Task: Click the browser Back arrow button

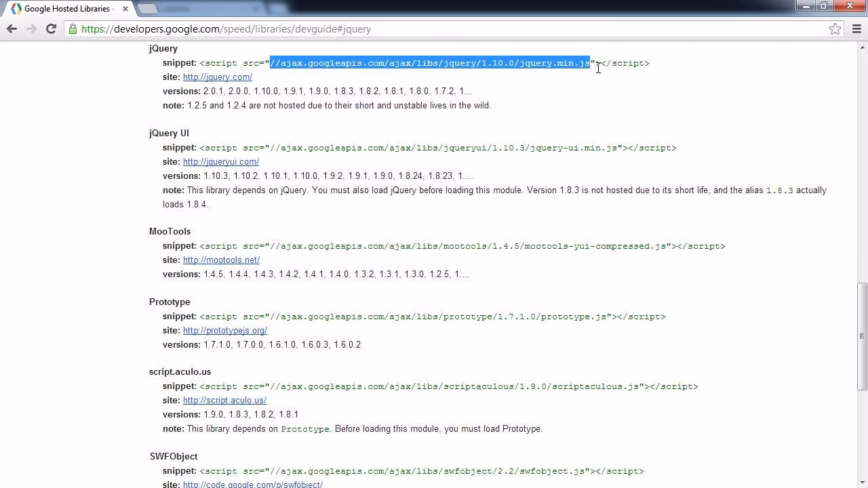Action: [12, 28]
